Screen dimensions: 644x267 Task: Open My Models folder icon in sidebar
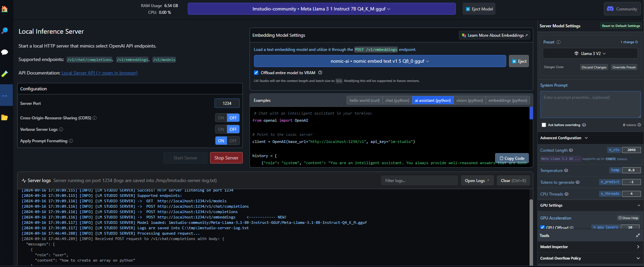point(5,117)
